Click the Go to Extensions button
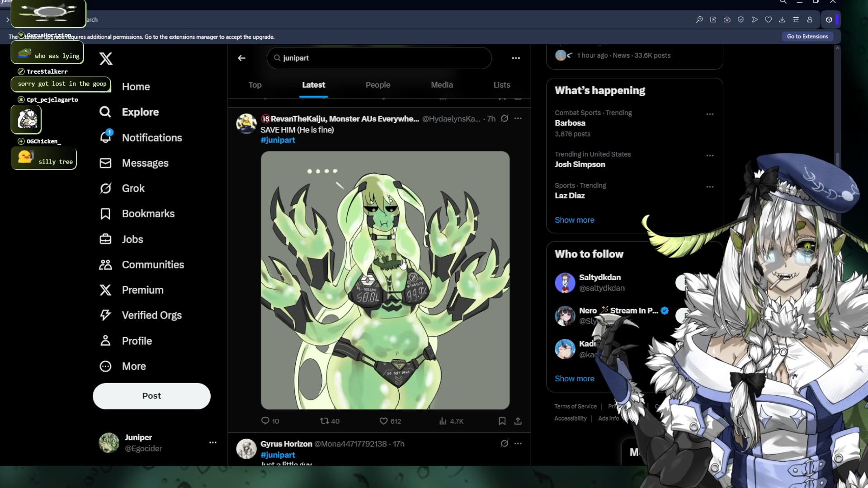 point(807,36)
